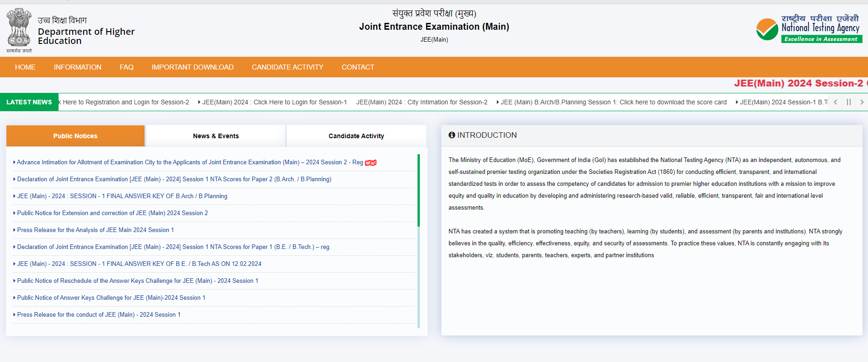Go to previous news ticker item
Image resolution: width=868 pixels, height=362 pixels.
(836, 102)
